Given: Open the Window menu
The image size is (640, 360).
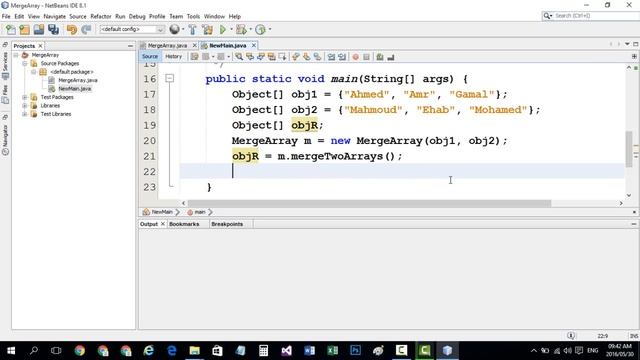Looking at the screenshot, I should pos(214,16).
